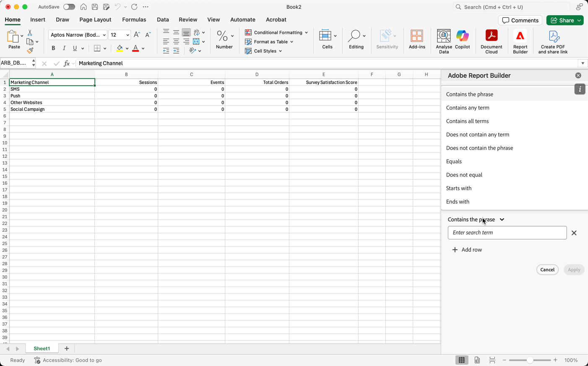Click the Name Box

(15, 63)
